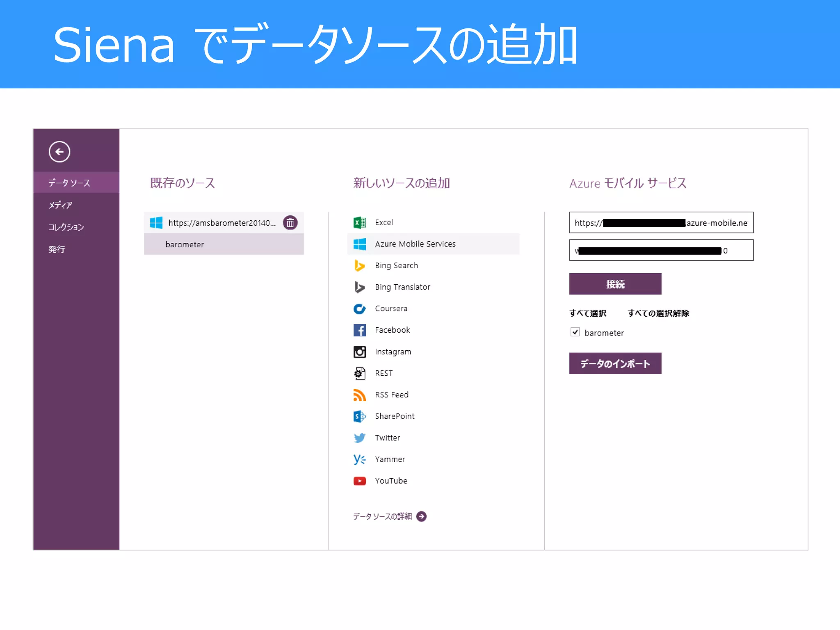Choose the REST label
Screen dimensions: 840x630
click(383, 373)
